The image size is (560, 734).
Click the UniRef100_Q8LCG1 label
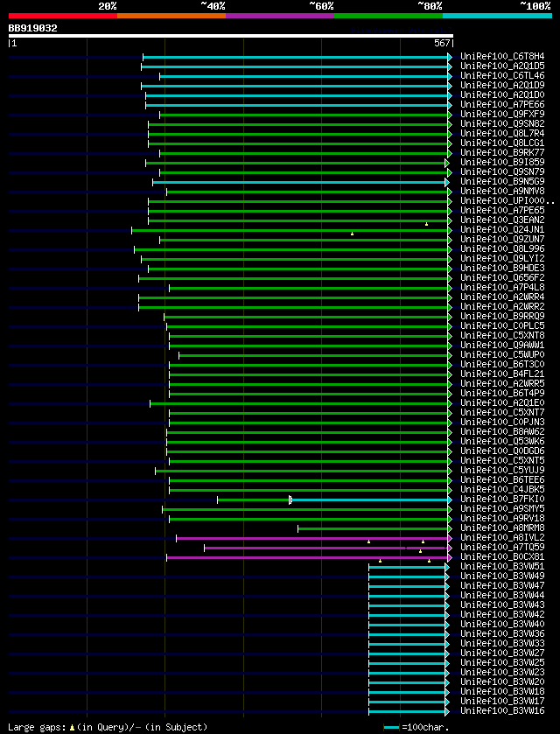point(502,143)
